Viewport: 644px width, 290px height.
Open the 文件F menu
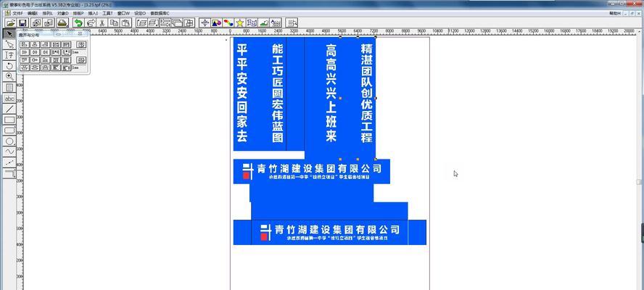(17, 13)
